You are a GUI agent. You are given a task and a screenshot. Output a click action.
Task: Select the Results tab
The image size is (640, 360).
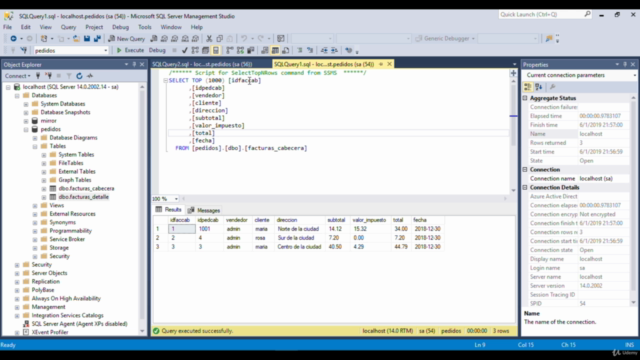pos(169,210)
